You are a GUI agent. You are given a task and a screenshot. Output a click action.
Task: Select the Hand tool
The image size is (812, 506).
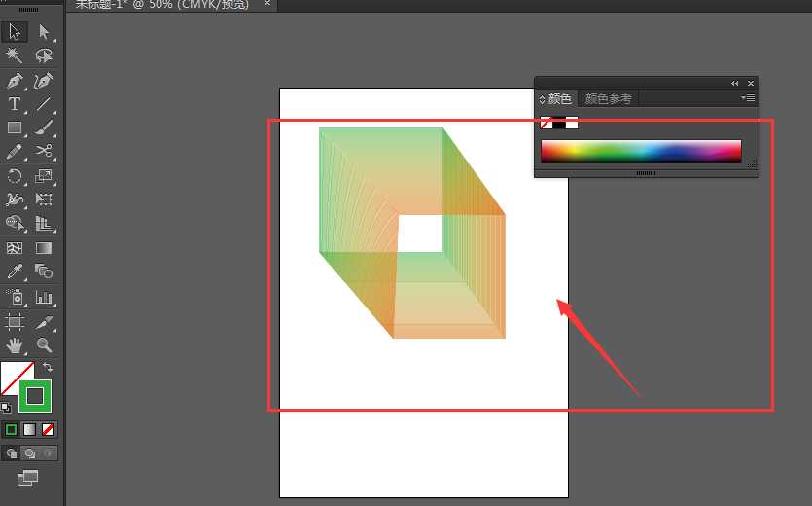pos(15,344)
